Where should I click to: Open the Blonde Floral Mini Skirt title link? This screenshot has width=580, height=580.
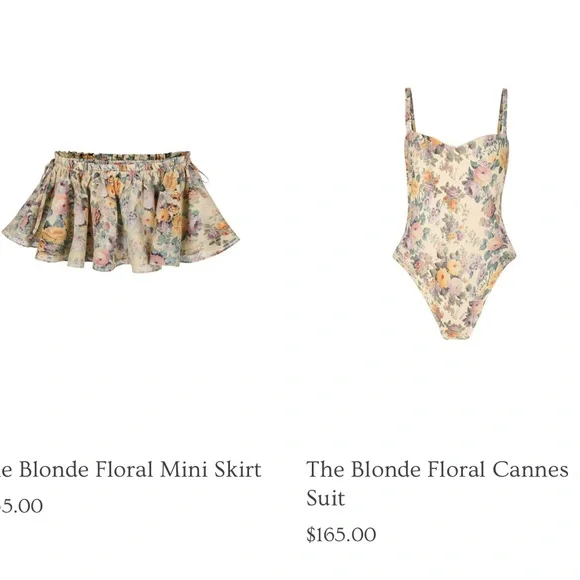click(130, 469)
